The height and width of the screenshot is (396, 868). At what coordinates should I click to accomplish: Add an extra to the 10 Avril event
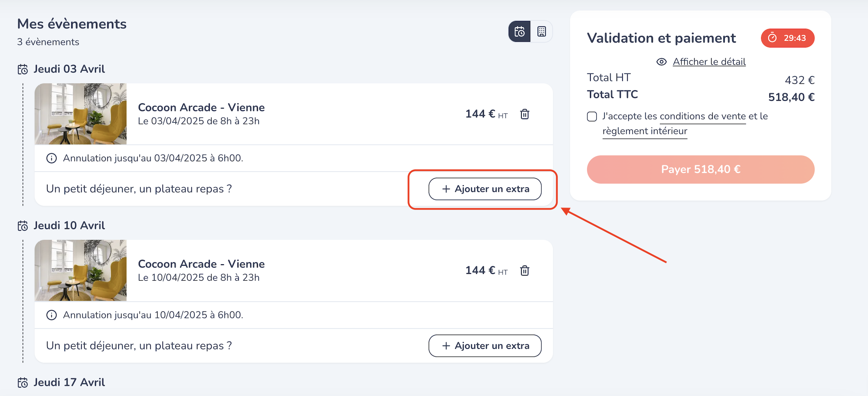[485, 346]
